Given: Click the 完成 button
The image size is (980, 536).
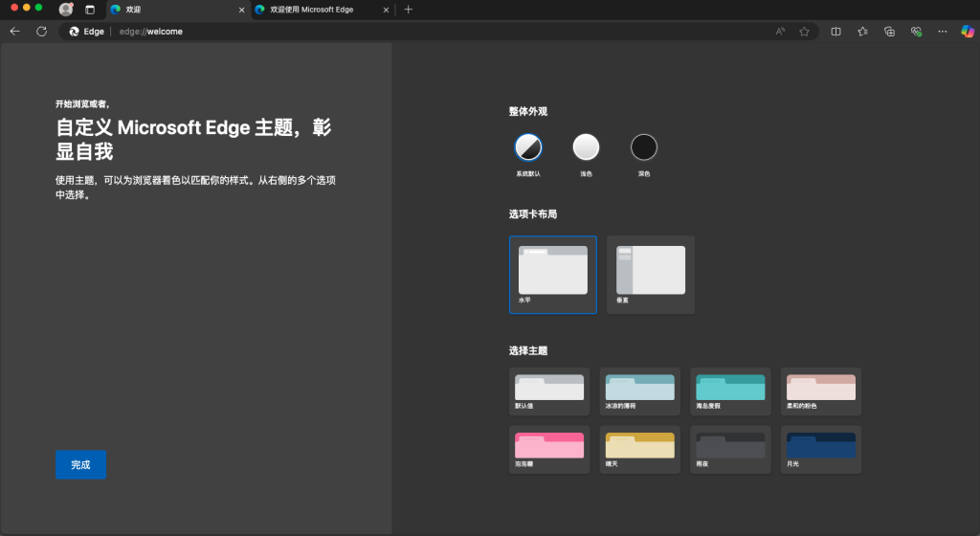Looking at the screenshot, I should point(80,465).
